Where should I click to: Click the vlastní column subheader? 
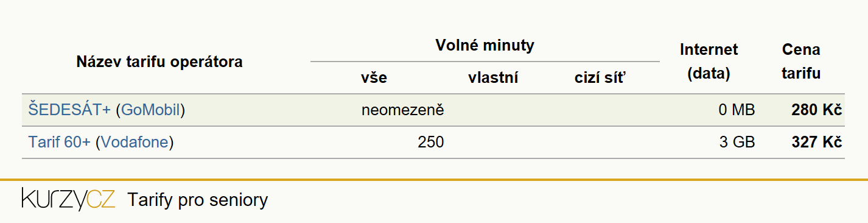(493, 78)
